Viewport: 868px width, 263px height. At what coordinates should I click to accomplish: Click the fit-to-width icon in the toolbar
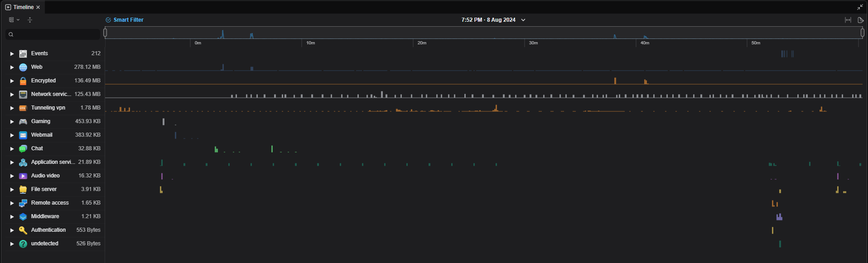(x=848, y=20)
